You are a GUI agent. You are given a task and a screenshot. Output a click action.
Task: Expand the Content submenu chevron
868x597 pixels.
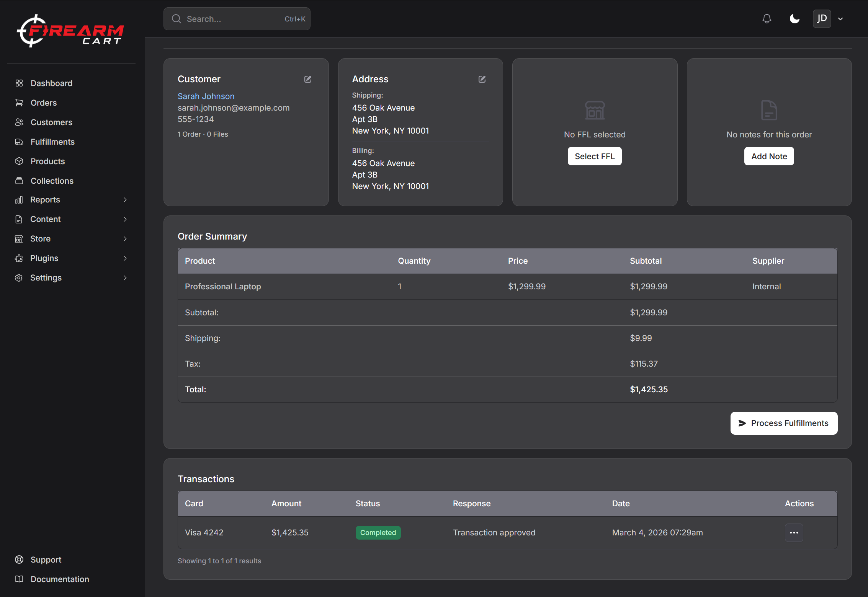pyautogui.click(x=125, y=219)
